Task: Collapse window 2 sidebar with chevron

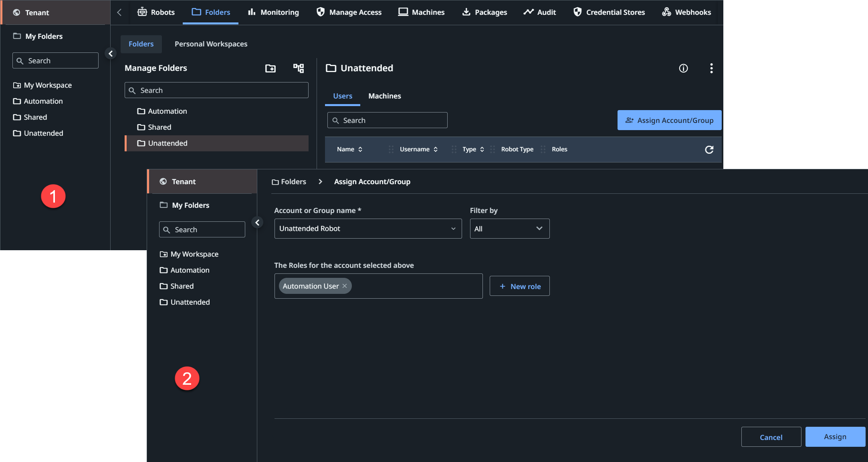Action: tap(257, 223)
